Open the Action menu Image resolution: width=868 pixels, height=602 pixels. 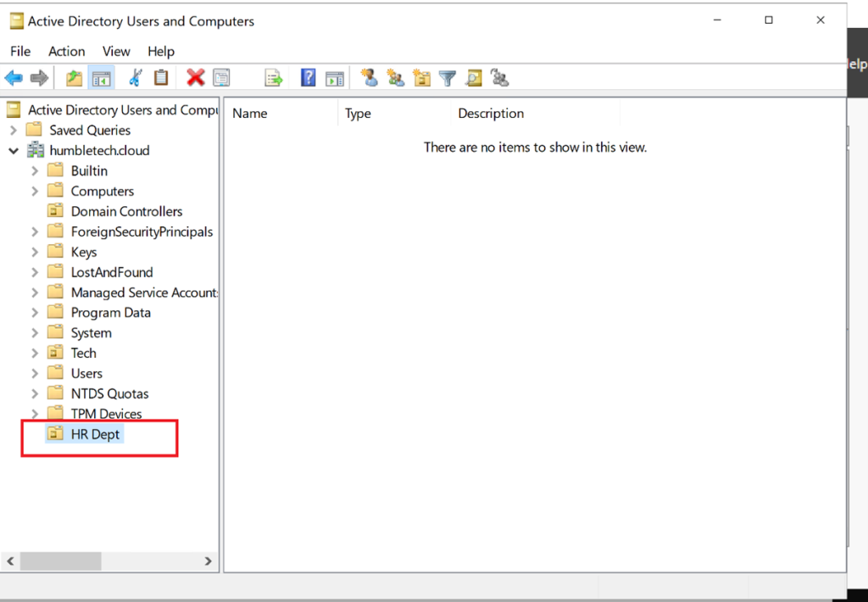click(66, 52)
